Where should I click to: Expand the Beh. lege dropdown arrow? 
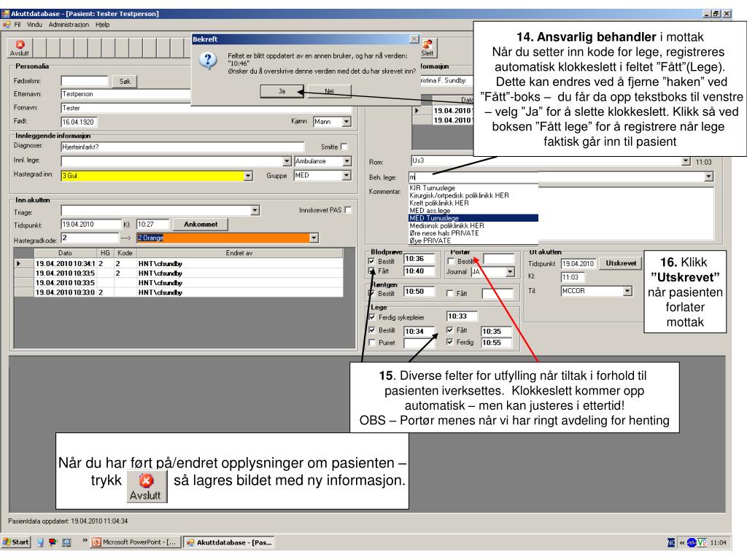click(709, 176)
